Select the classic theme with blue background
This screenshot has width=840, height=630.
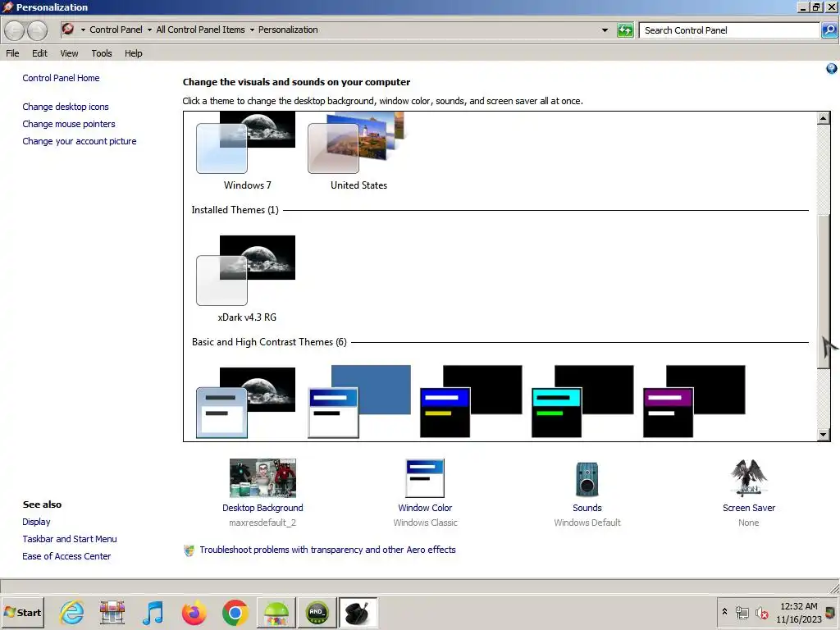pos(359,402)
